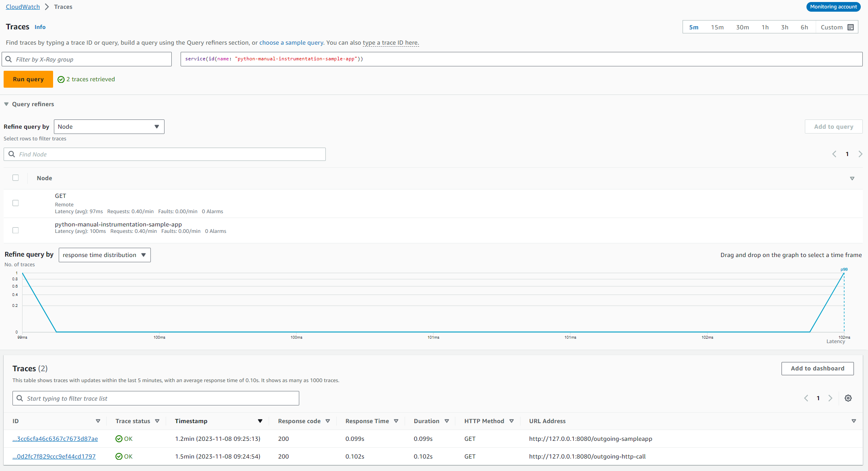
Task: Select the 1h time range tab
Action: (765, 27)
